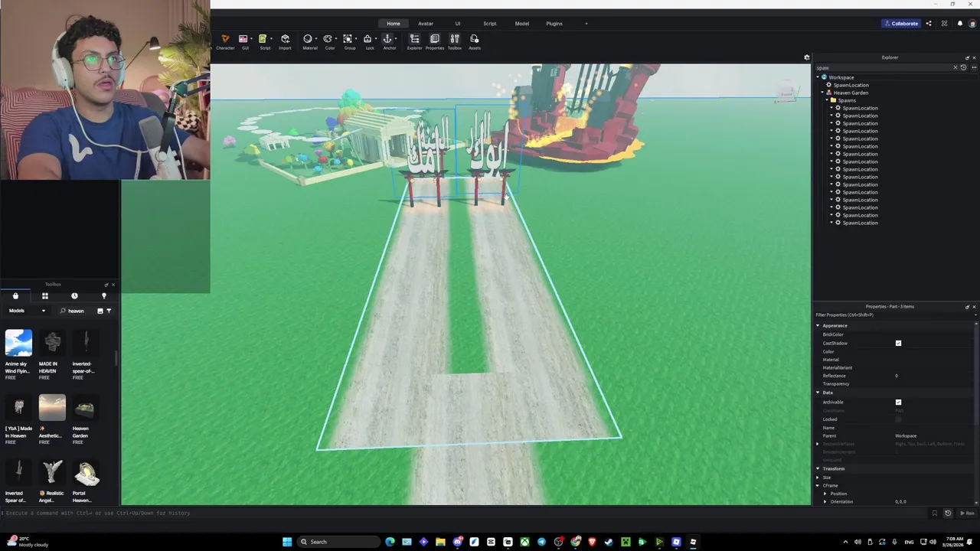The image size is (980, 551).
Task: Click the Toolbox search field
Action: pyautogui.click(x=82, y=311)
